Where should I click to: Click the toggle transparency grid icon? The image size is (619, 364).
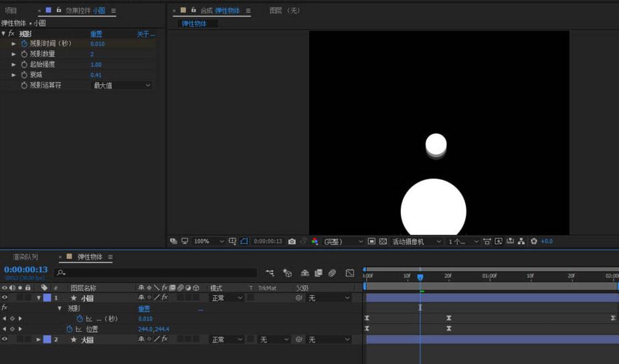383,242
